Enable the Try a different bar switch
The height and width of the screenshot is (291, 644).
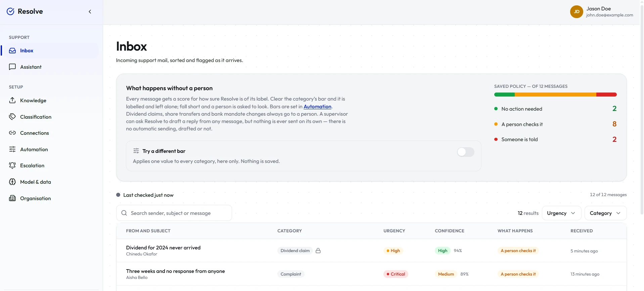[x=465, y=152]
